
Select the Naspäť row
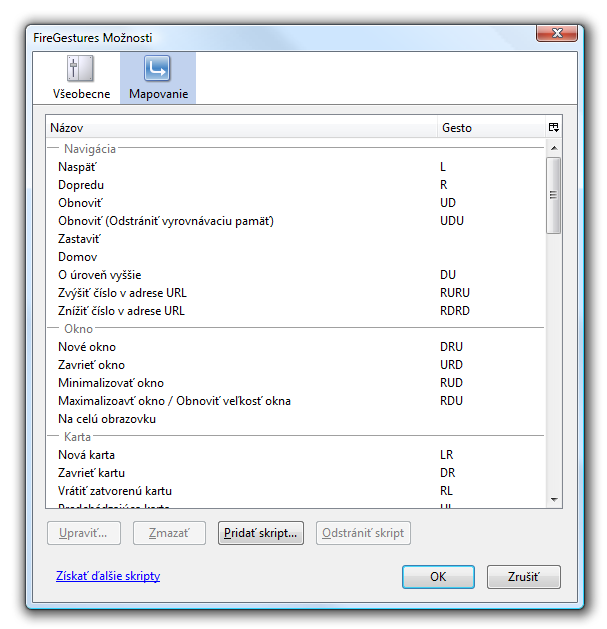pyautogui.click(x=296, y=167)
